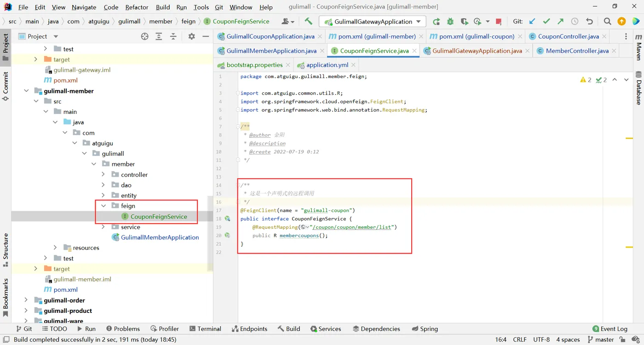644x345 pixels.
Task: Collapse the feign package folder
Action: pos(103,206)
